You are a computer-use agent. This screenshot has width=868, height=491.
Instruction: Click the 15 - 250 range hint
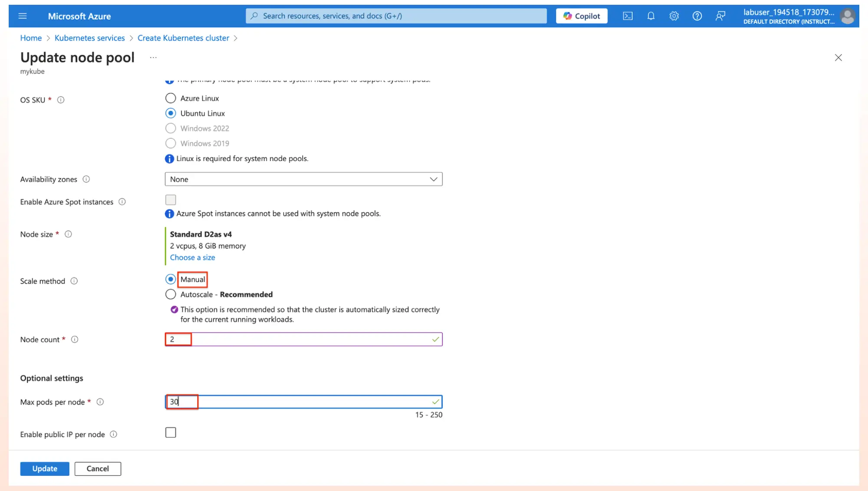point(429,415)
